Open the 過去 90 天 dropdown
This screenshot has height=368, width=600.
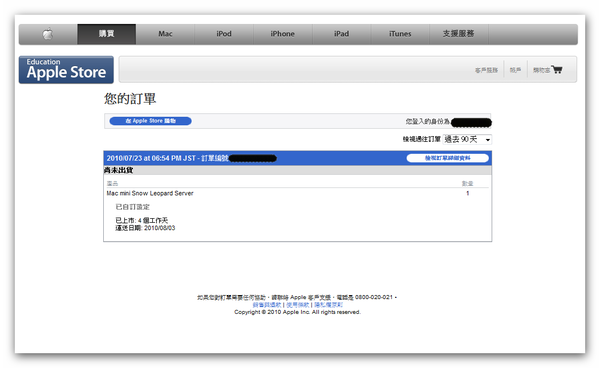pyautogui.click(x=467, y=139)
